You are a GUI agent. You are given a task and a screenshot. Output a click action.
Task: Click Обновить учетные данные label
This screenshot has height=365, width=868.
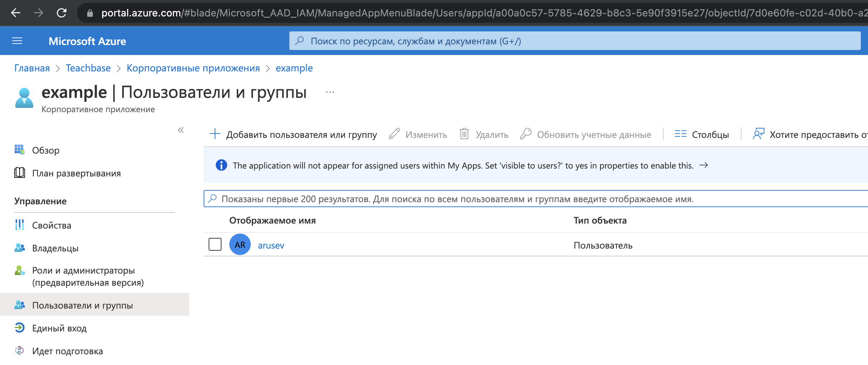point(594,135)
